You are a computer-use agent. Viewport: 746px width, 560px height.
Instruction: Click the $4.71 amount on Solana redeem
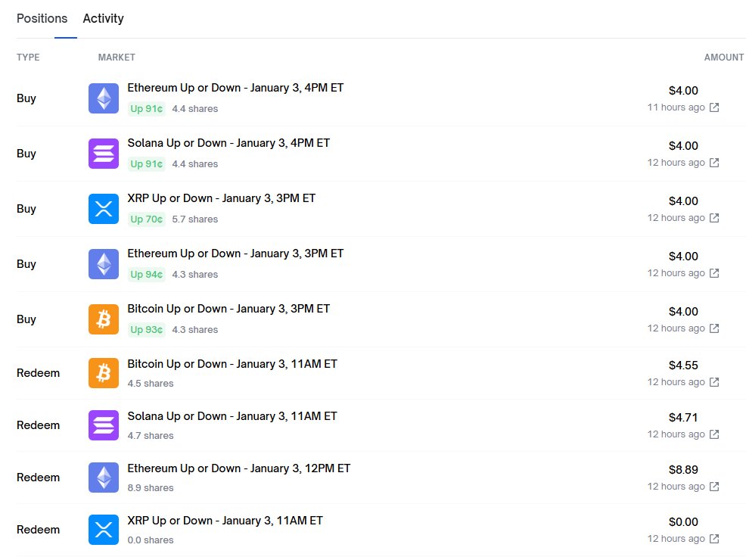[683, 418]
